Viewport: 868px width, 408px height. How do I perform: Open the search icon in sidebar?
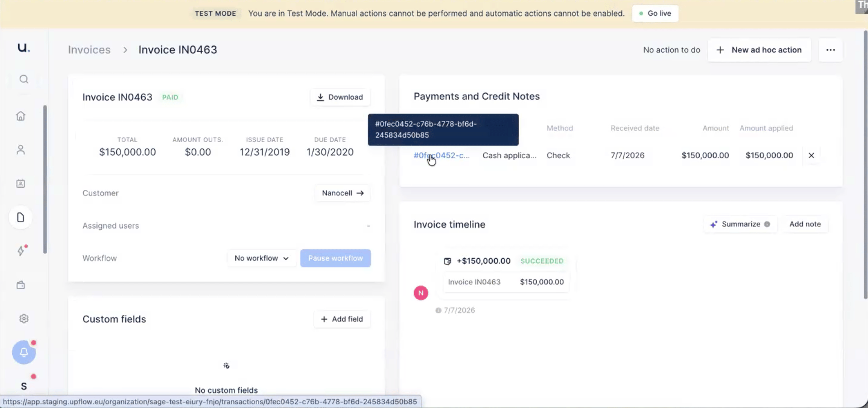pyautogui.click(x=24, y=79)
